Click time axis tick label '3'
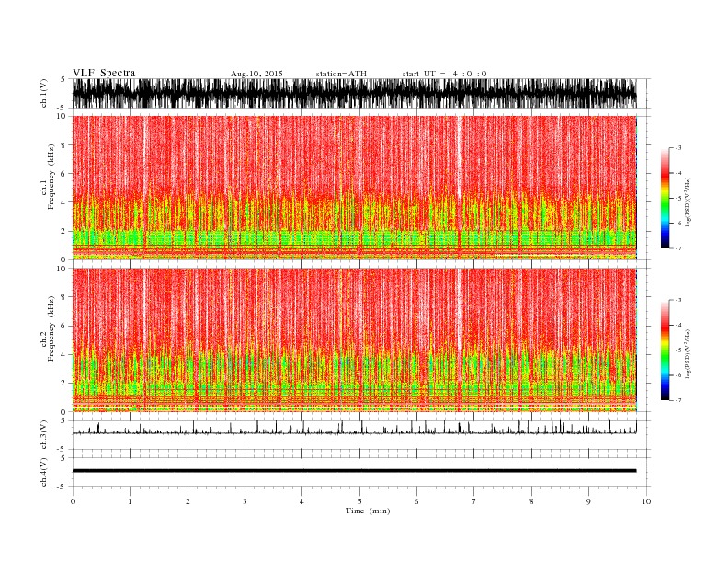 (x=245, y=501)
